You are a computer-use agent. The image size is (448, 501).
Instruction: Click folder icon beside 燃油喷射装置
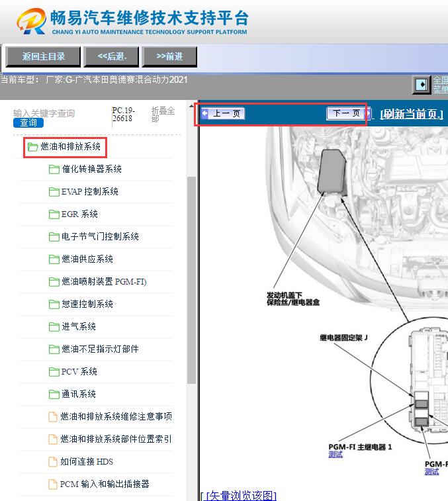click(54, 282)
